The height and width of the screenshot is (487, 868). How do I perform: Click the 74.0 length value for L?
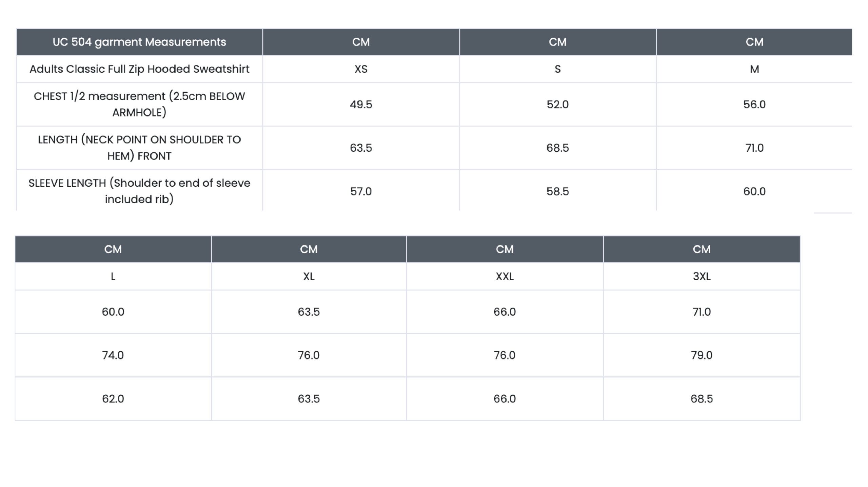pos(113,355)
